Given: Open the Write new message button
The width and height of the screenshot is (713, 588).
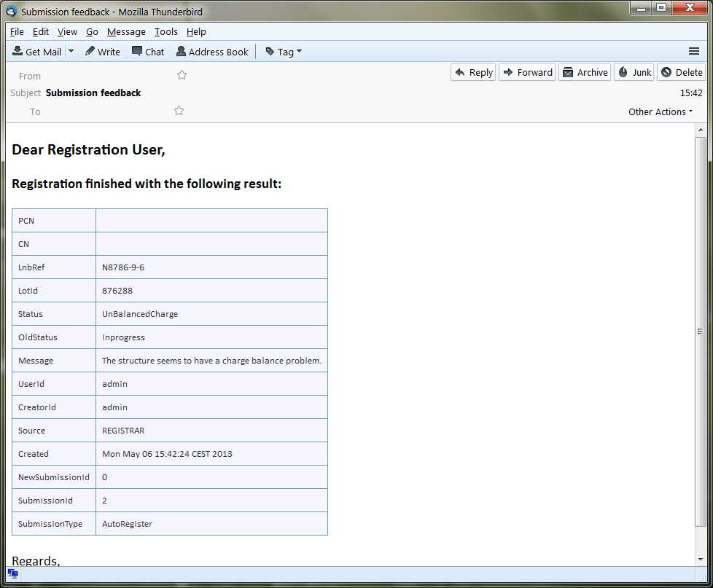Looking at the screenshot, I should (x=103, y=52).
